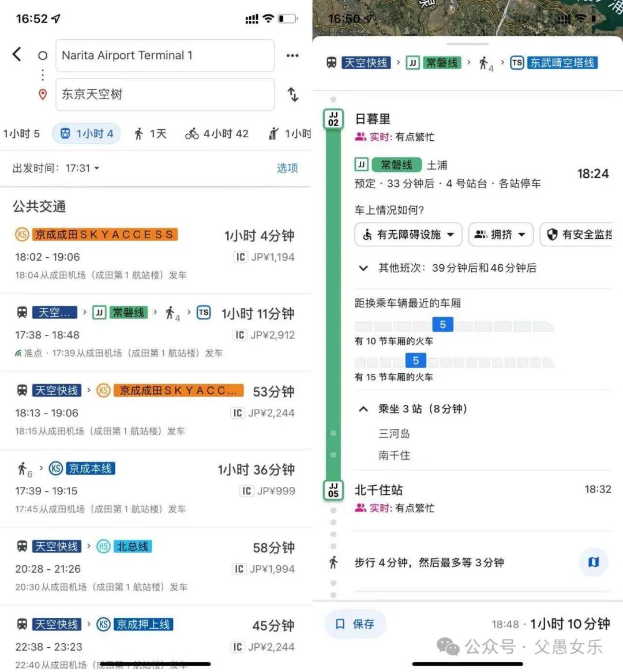Screen dimensions: 623x672
Task: Open the 出发时间 17:31 departure time dropdown
Action: click(x=56, y=168)
